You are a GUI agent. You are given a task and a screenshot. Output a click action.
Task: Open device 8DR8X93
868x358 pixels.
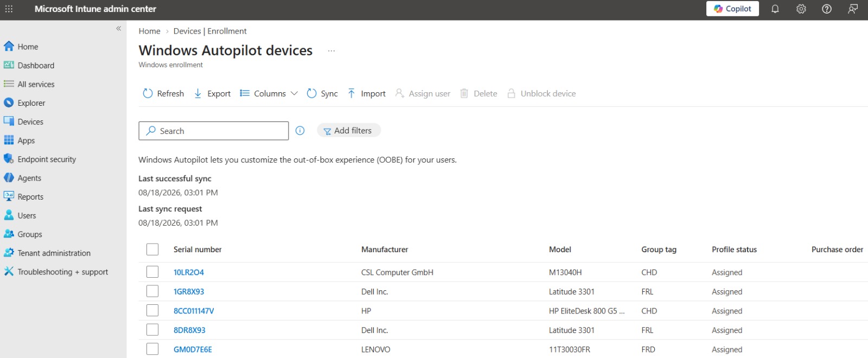pos(189,330)
